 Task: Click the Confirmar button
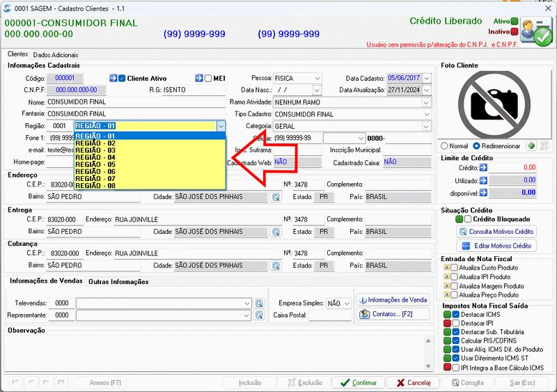[x=358, y=382]
